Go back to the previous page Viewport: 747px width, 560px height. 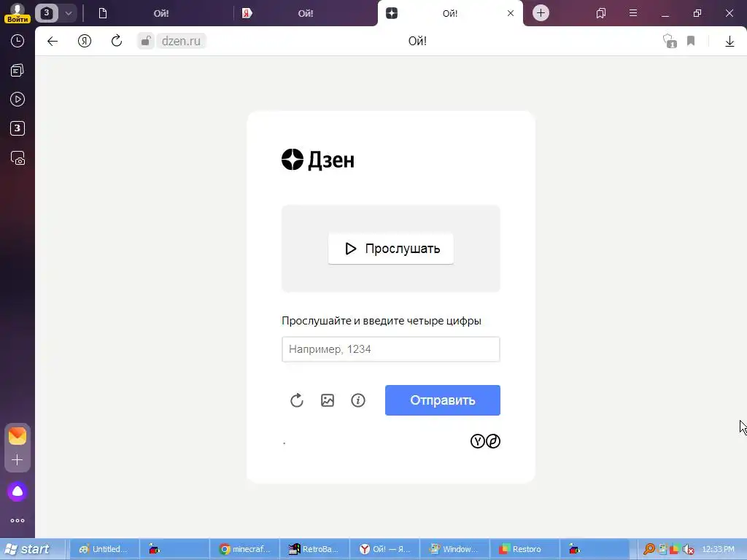(x=53, y=41)
